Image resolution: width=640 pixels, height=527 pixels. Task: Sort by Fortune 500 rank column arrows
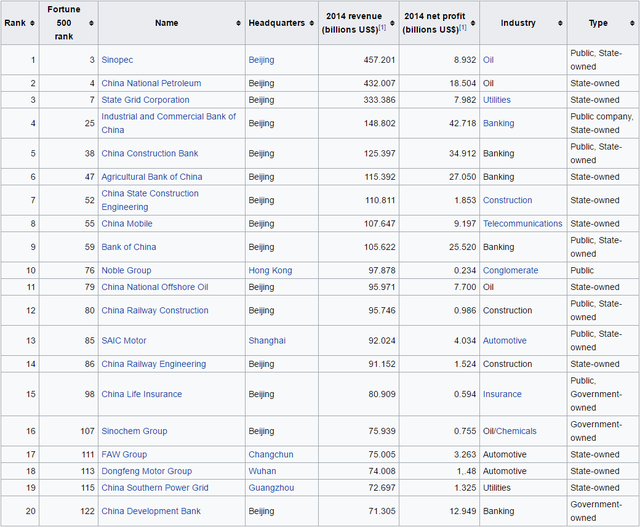[91, 23]
